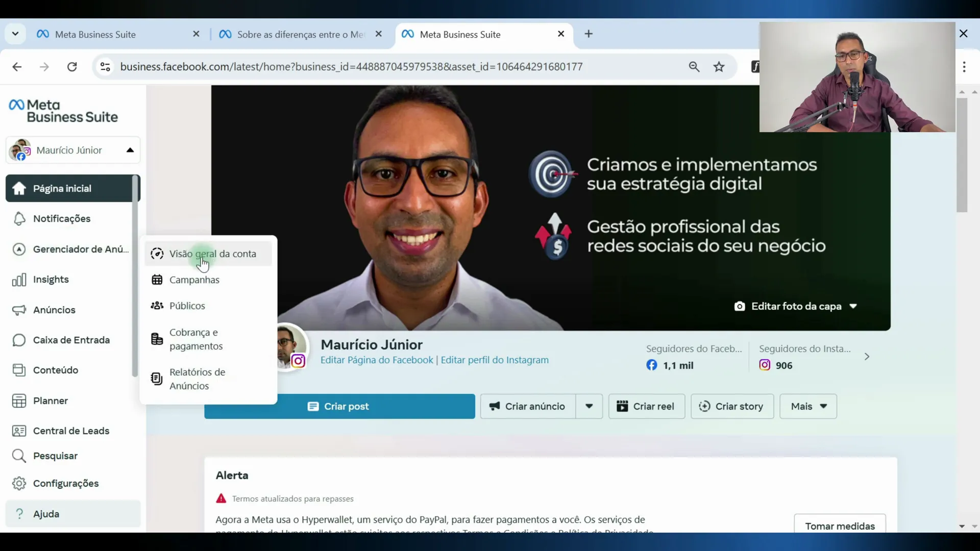This screenshot has width=980, height=551.
Task: Open the Planner calendar grid icon
Action: click(19, 401)
